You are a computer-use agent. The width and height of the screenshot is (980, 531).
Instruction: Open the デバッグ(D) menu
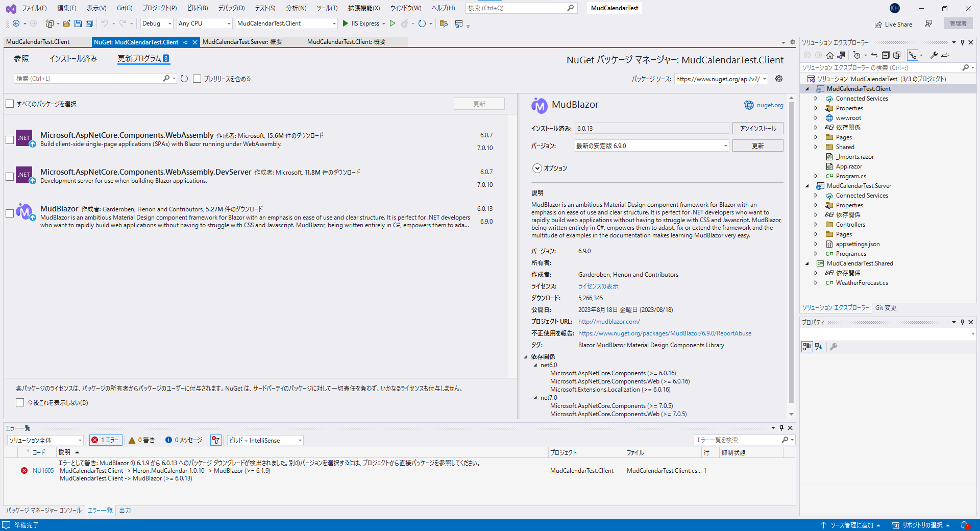231,8
